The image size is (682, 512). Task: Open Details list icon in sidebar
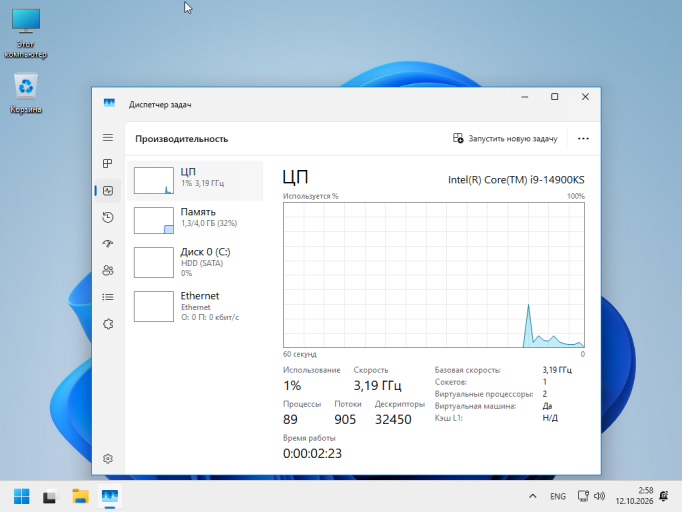click(x=108, y=297)
